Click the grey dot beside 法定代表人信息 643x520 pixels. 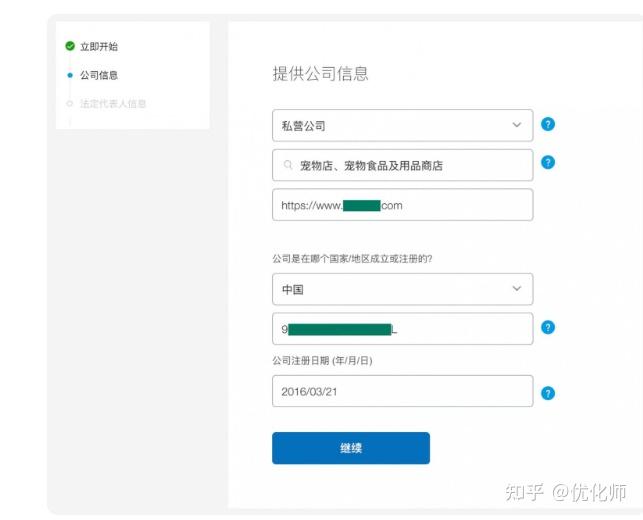69,103
